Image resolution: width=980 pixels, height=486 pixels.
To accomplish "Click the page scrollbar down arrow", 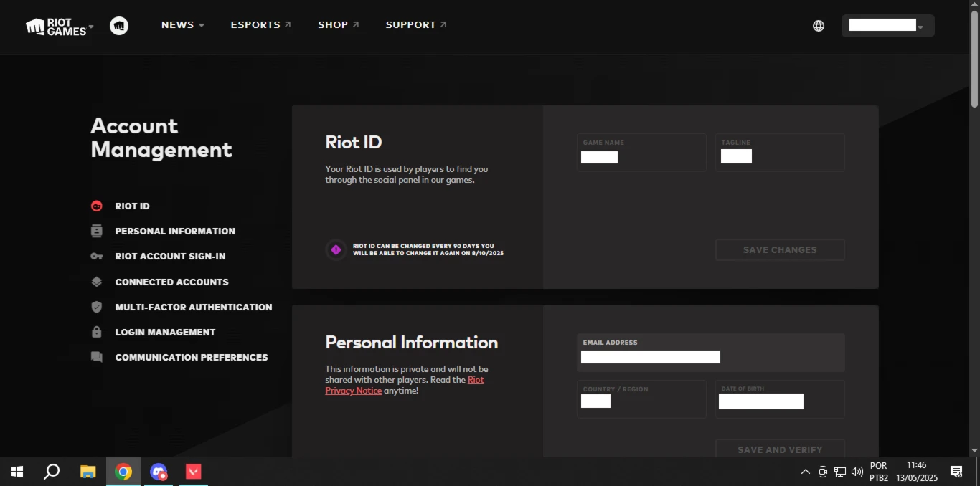I will pyautogui.click(x=974, y=451).
